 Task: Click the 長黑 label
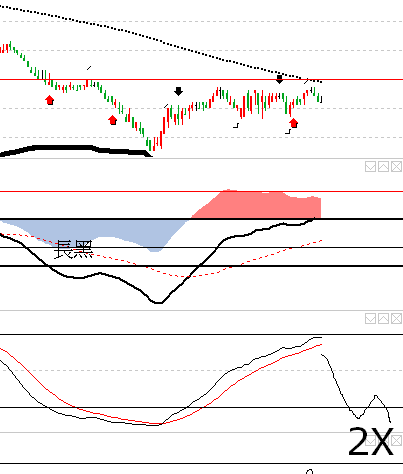coord(73,250)
